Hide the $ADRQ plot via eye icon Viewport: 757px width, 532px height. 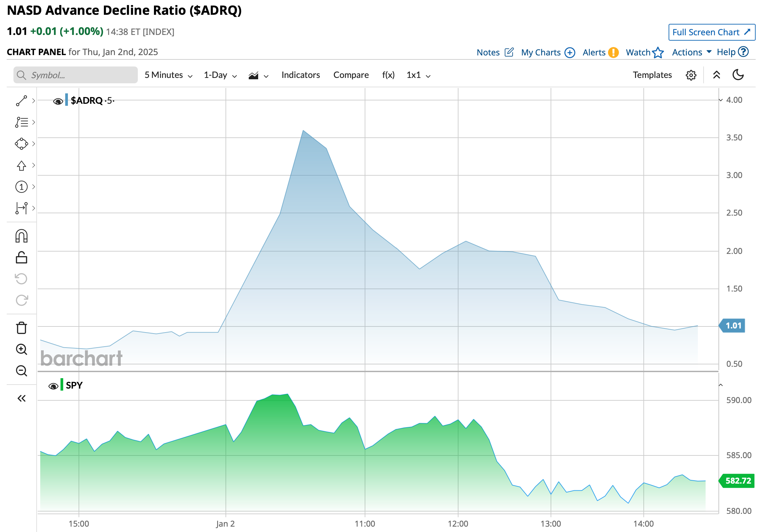(58, 101)
